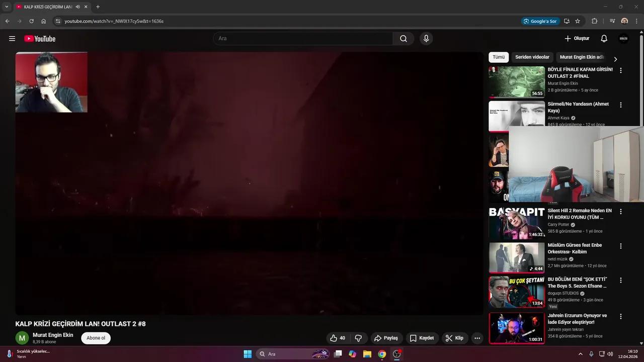Open options for Silent Hill 2 Remake video
The width and height of the screenshot is (644, 362).
click(620, 212)
